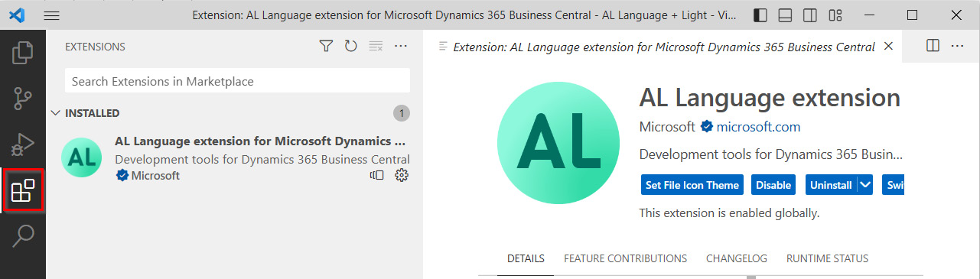This screenshot has height=279, width=980.
Task: Click the Search Extensions in Marketplace field
Action: (237, 81)
